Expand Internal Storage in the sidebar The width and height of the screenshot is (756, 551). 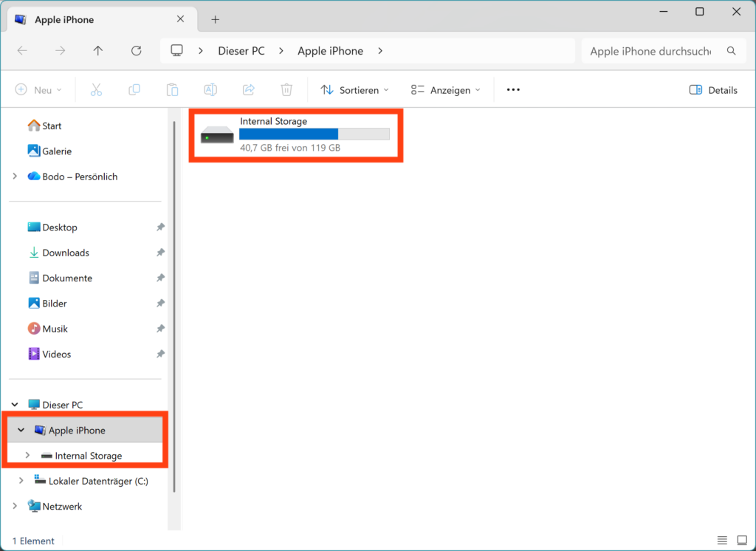(28, 456)
